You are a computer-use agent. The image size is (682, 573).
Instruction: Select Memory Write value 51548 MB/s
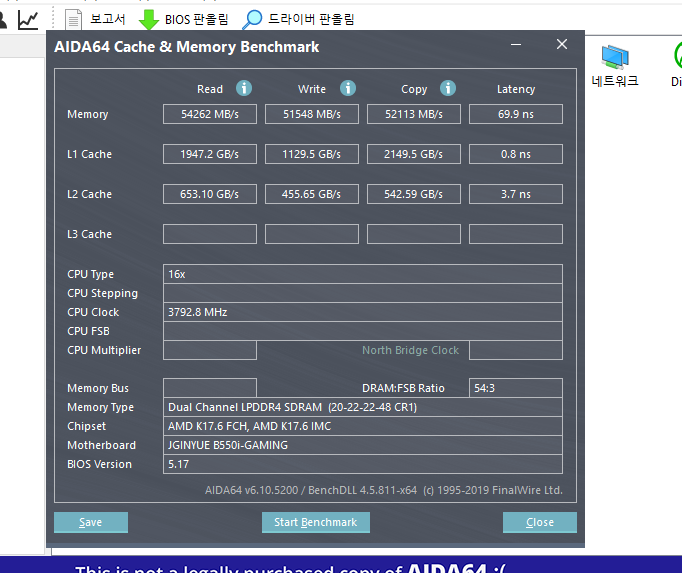click(x=312, y=114)
